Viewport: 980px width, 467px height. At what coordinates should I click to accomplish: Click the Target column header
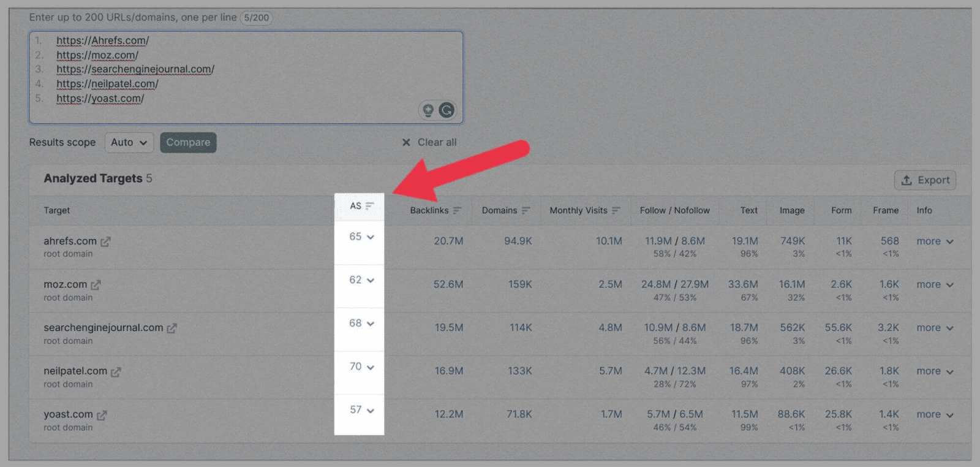(57, 210)
